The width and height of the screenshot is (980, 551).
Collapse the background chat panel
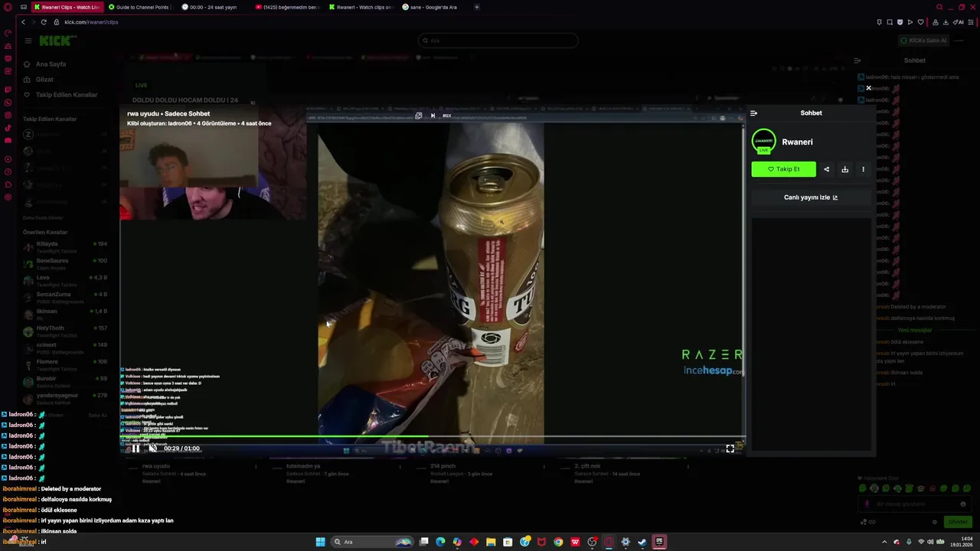click(857, 60)
